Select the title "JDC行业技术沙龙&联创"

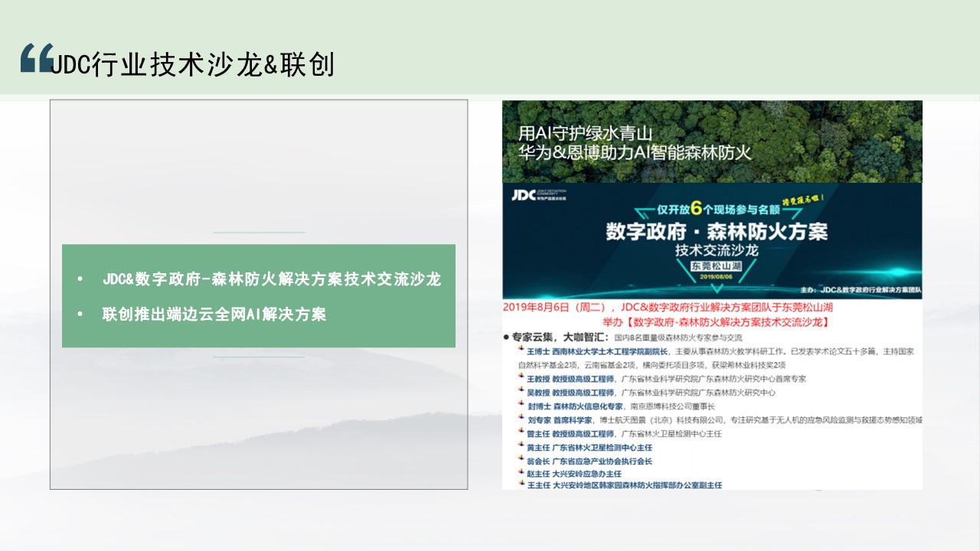coord(193,65)
